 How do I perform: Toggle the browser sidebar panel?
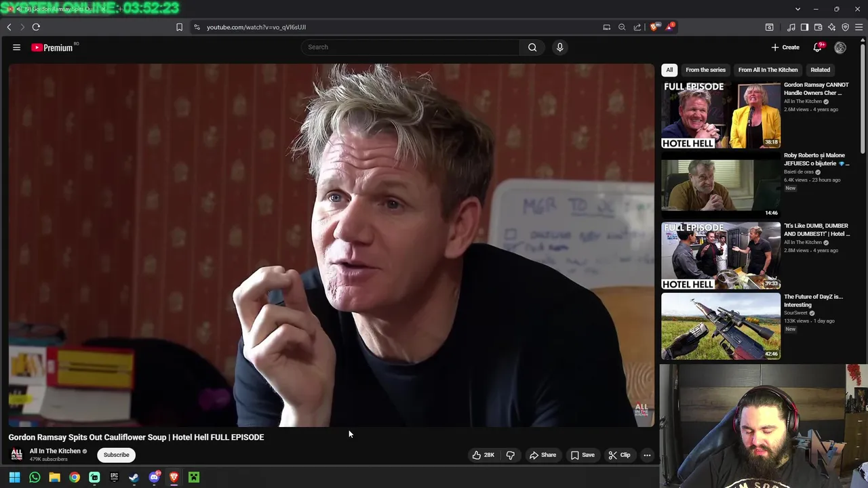click(804, 27)
